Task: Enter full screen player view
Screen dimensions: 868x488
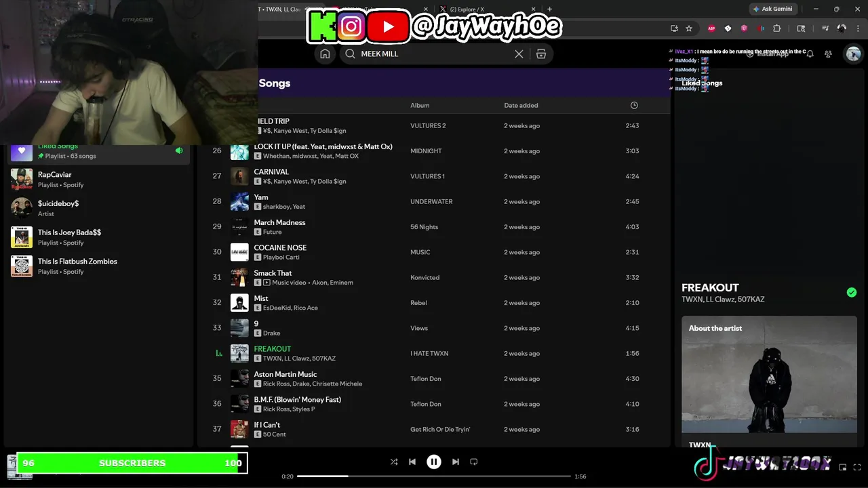Action: (858, 467)
